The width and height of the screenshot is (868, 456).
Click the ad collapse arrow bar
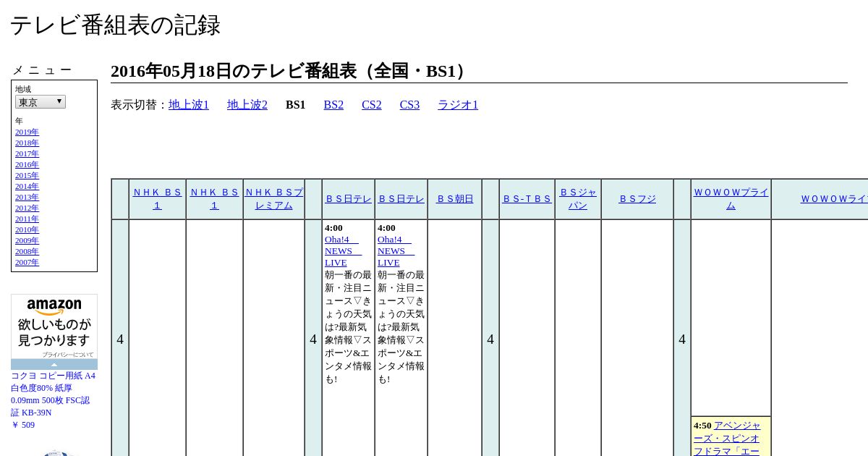coord(54,364)
